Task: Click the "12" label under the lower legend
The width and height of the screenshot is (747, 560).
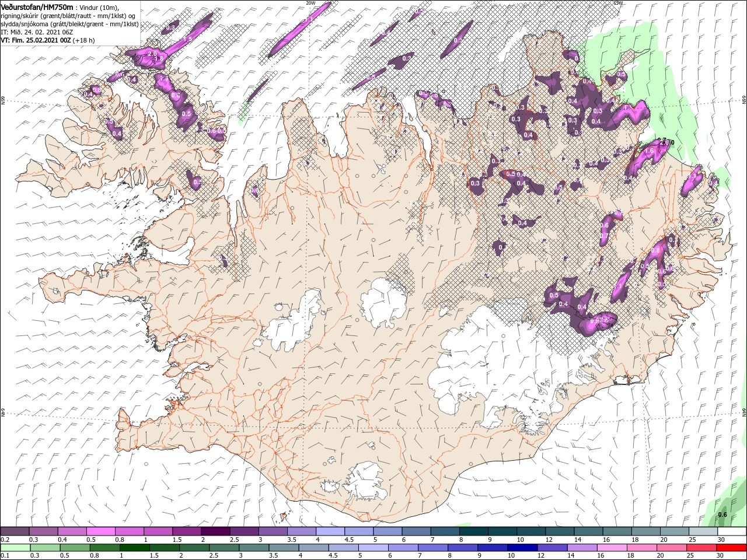Action: (542, 556)
